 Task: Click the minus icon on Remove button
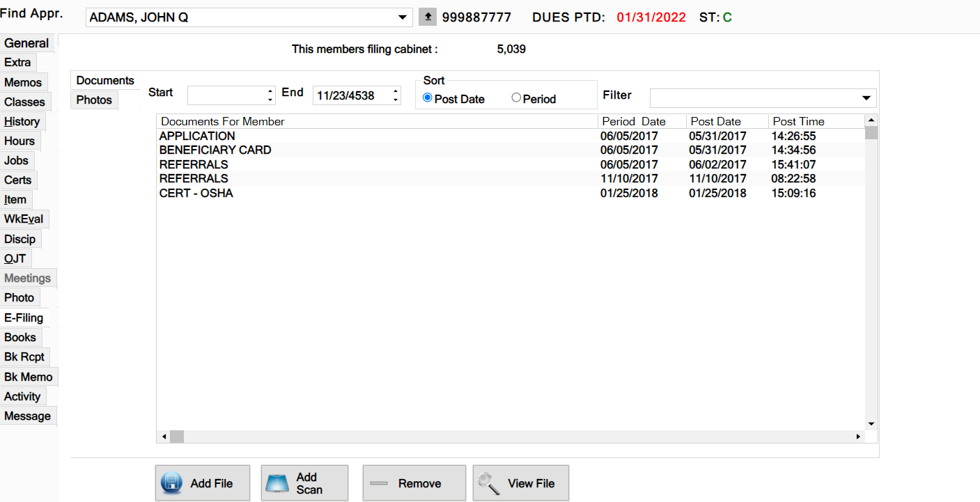pyautogui.click(x=380, y=483)
